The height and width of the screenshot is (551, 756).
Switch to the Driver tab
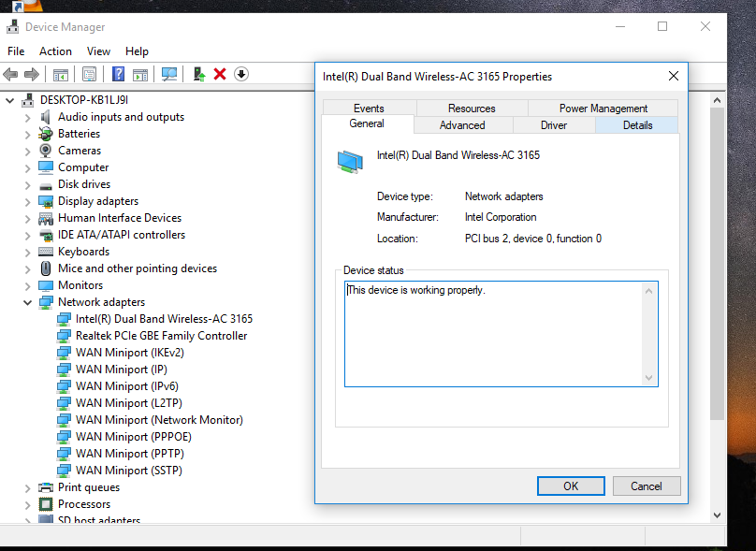click(x=553, y=125)
